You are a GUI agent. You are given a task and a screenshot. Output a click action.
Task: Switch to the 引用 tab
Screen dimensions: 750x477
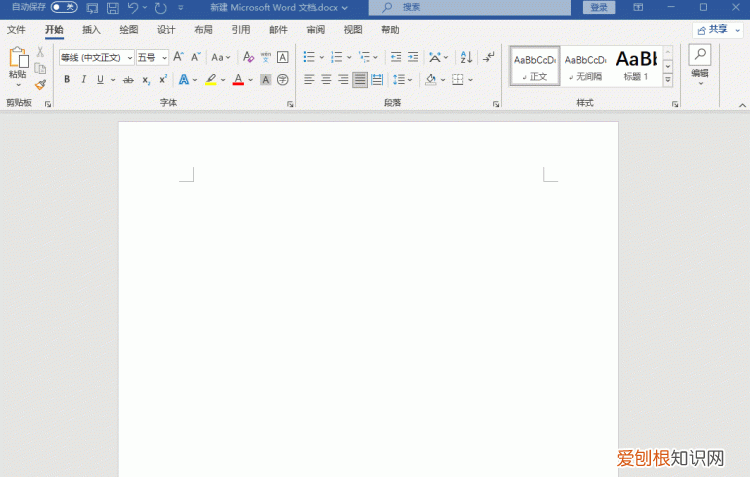(x=241, y=30)
